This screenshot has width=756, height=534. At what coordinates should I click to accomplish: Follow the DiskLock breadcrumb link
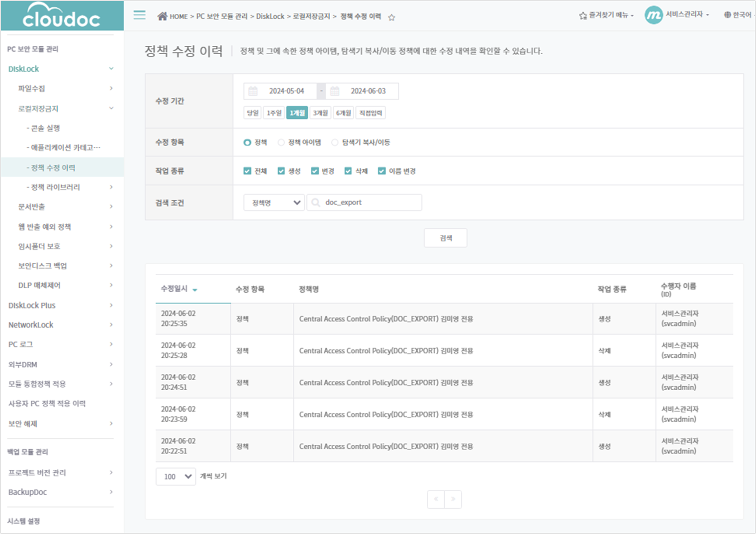tap(270, 16)
